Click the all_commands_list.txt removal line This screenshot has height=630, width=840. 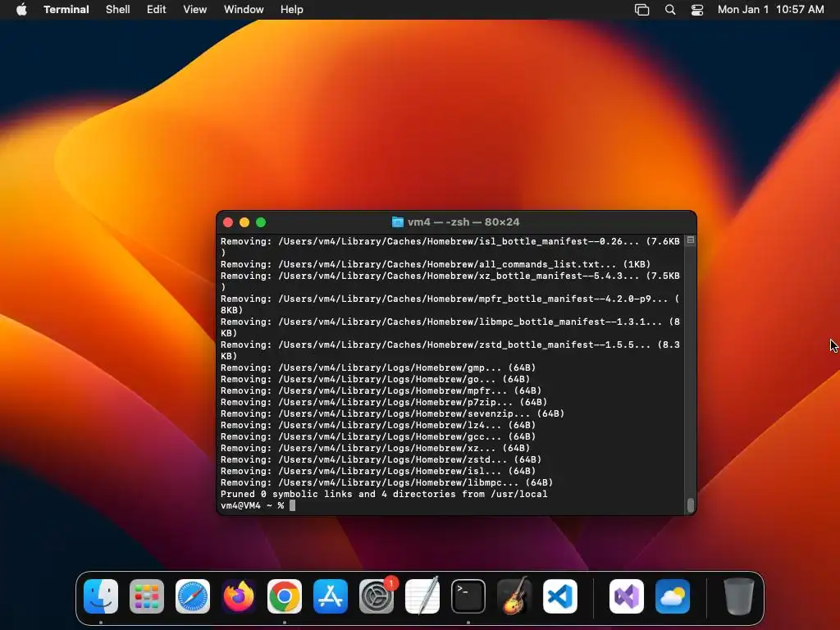tap(436, 264)
